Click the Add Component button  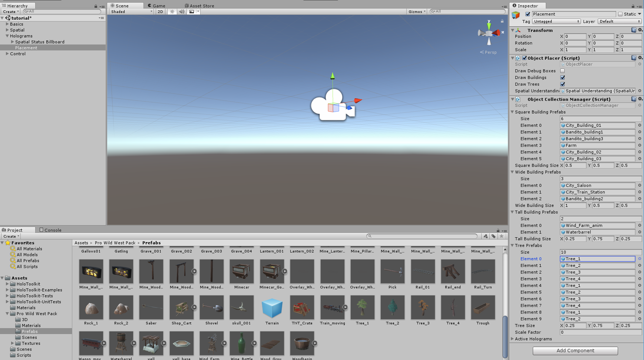tap(575, 351)
